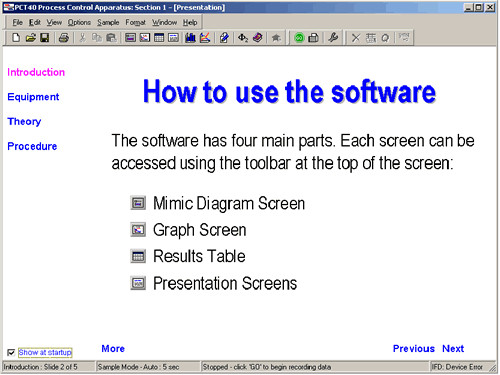
Task: Open the Window menu
Action: coord(164,22)
